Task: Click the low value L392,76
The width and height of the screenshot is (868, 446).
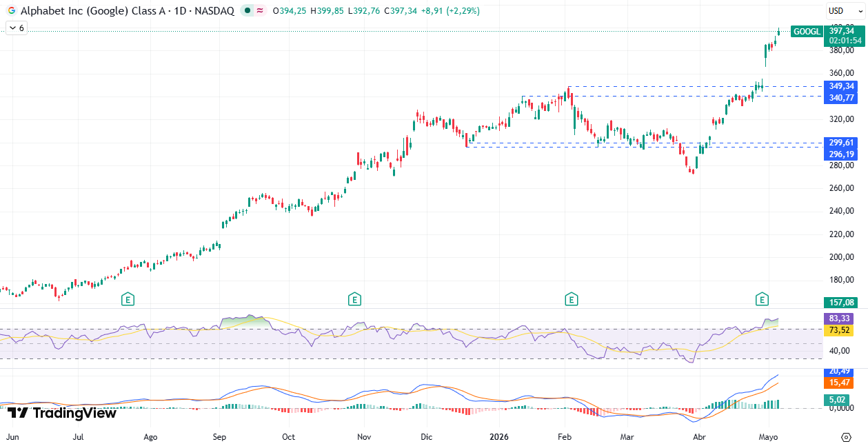Action: [363, 11]
